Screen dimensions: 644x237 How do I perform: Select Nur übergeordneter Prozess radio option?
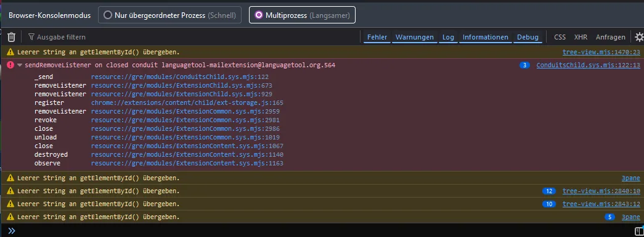point(169,15)
